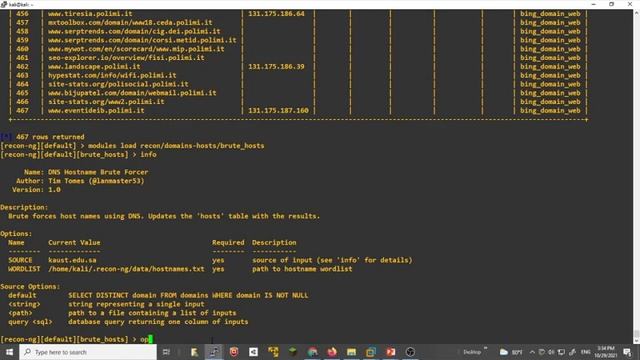
Task: Click terminal scrollbar down arrow
Action: click(x=636, y=341)
